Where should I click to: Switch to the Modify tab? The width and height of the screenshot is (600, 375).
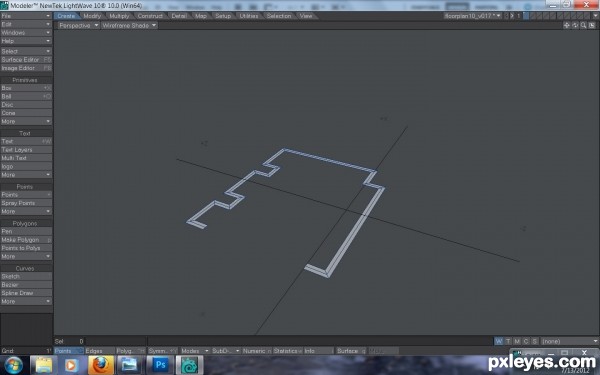point(92,16)
